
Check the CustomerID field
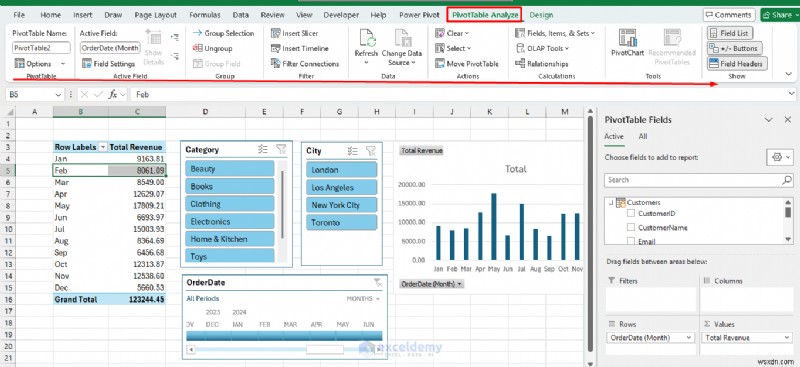click(x=631, y=213)
